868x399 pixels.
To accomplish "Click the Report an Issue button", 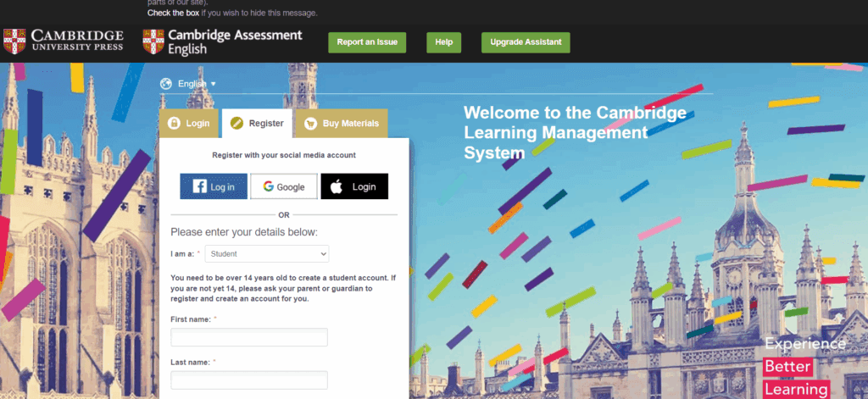I will [367, 42].
